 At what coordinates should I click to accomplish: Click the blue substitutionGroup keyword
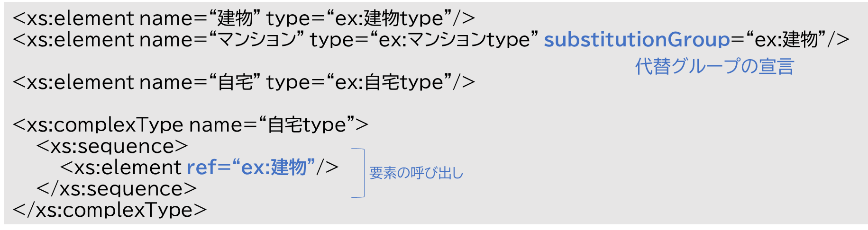click(637, 40)
